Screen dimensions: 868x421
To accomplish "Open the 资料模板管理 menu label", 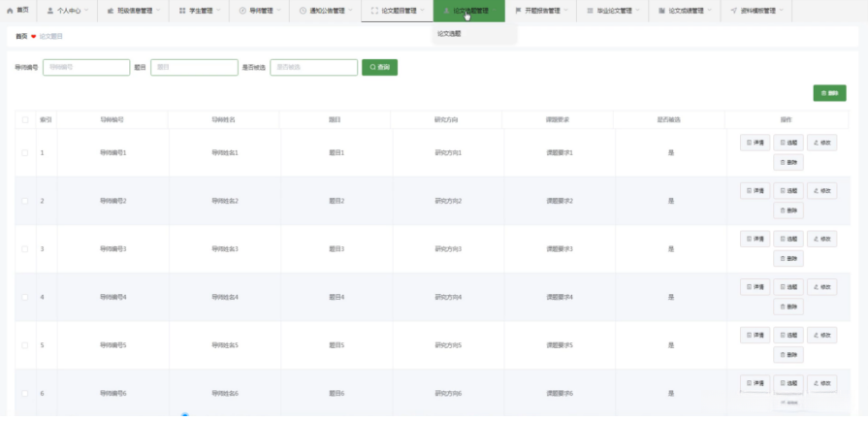I will (x=757, y=11).
